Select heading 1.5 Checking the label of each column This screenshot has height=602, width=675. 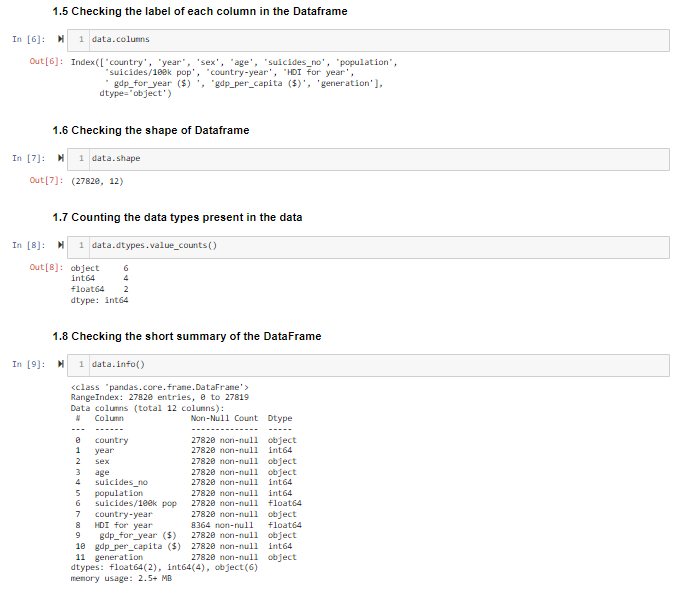pyautogui.click(x=200, y=11)
